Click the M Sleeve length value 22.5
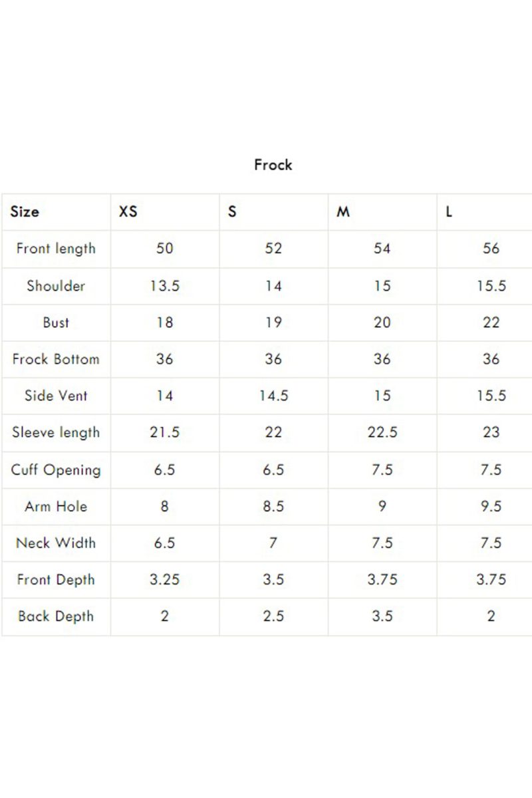Screen dimensions: 532x798 tap(382, 432)
